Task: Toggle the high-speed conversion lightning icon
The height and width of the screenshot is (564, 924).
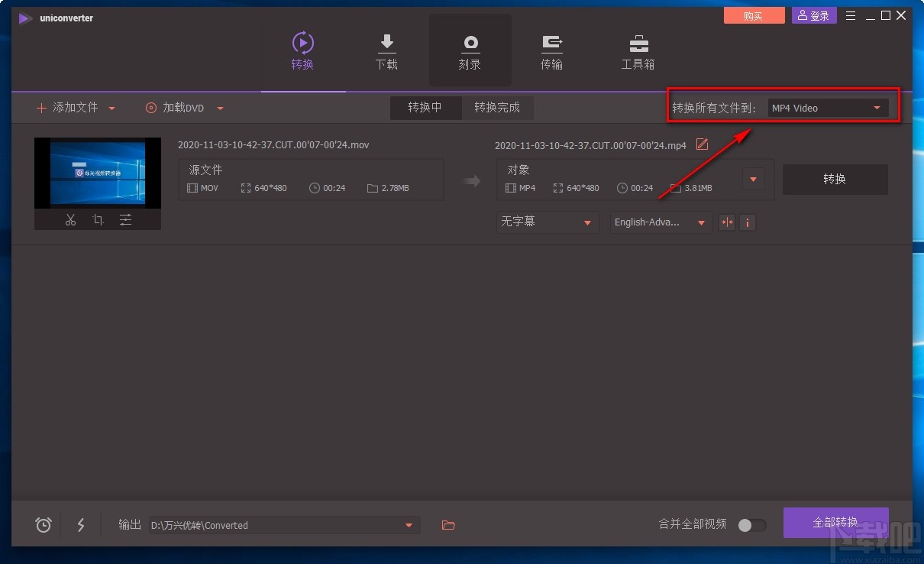Action: (81, 525)
